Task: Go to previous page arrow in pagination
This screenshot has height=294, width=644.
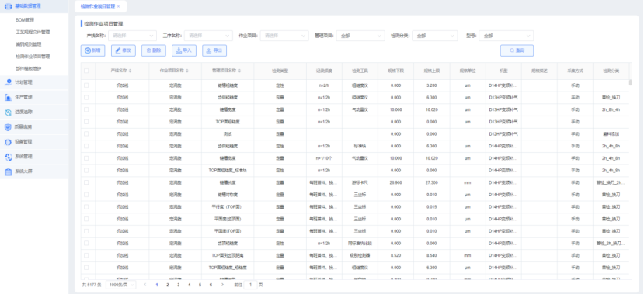Action: click(x=144, y=285)
